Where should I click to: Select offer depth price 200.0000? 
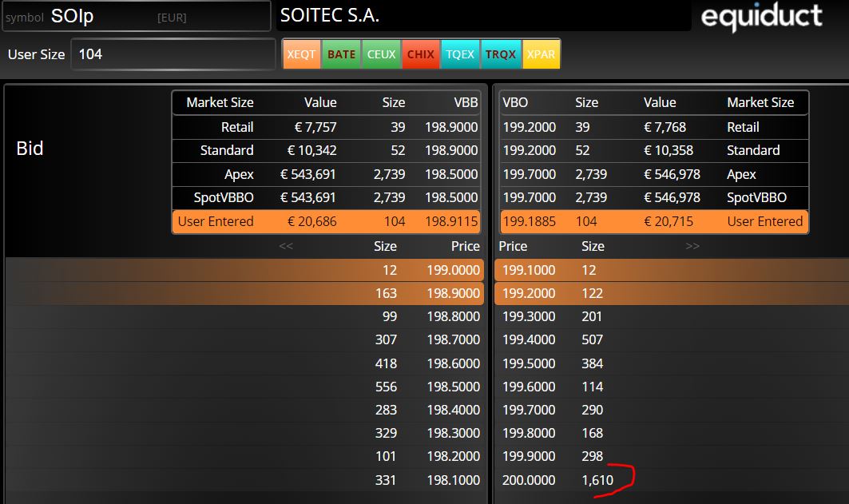(x=529, y=480)
